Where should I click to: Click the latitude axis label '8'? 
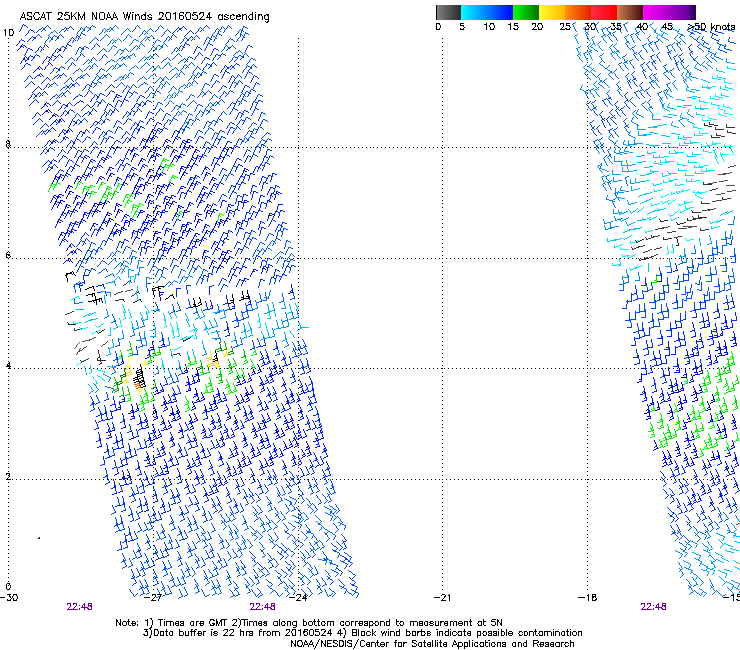(x=8, y=144)
